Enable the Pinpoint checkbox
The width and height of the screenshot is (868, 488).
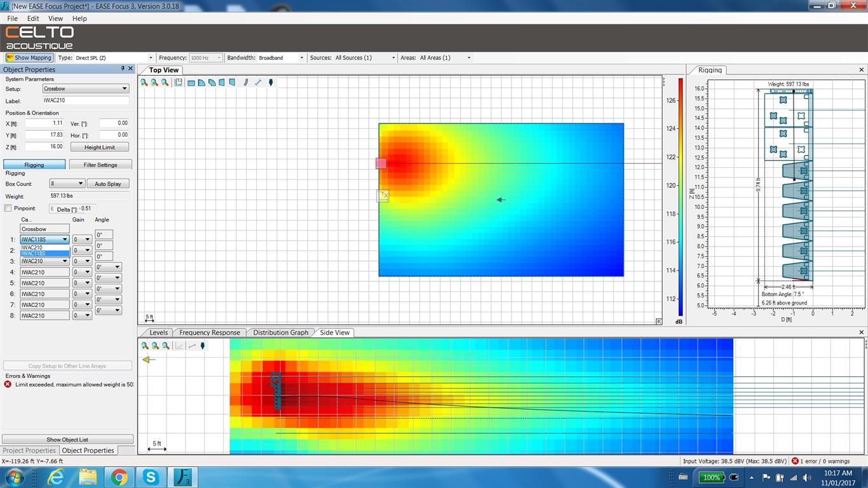(8, 208)
